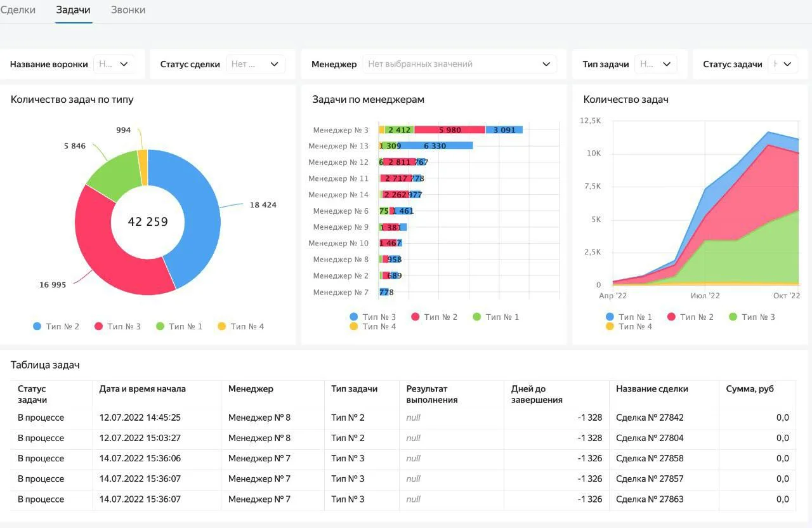Click the Менеджер № 12 bar chart label
This screenshot has height=528, width=812.
point(338,162)
